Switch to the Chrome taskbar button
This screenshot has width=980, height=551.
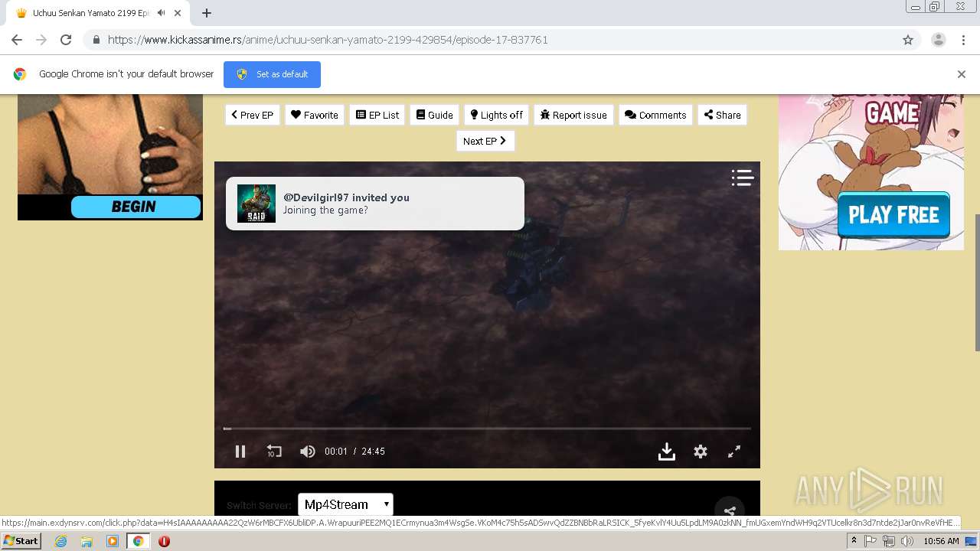click(x=139, y=541)
